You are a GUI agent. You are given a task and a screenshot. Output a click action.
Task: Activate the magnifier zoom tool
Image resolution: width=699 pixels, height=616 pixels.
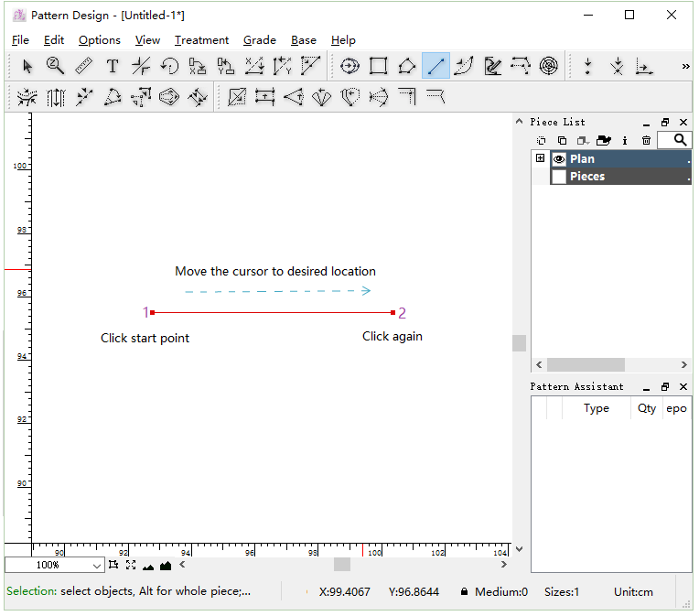click(55, 66)
